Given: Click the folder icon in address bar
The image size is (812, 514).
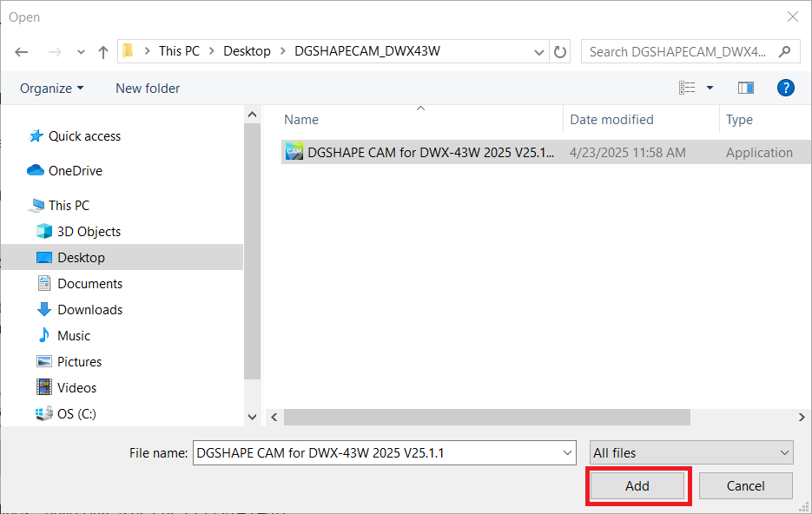Looking at the screenshot, I should coord(128,50).
